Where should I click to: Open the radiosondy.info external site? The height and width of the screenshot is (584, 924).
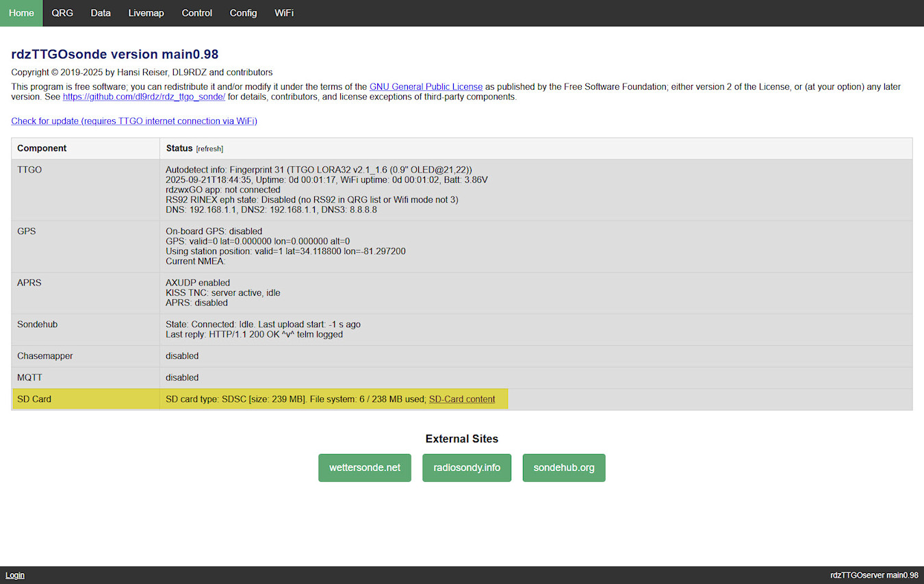point(467,468)
